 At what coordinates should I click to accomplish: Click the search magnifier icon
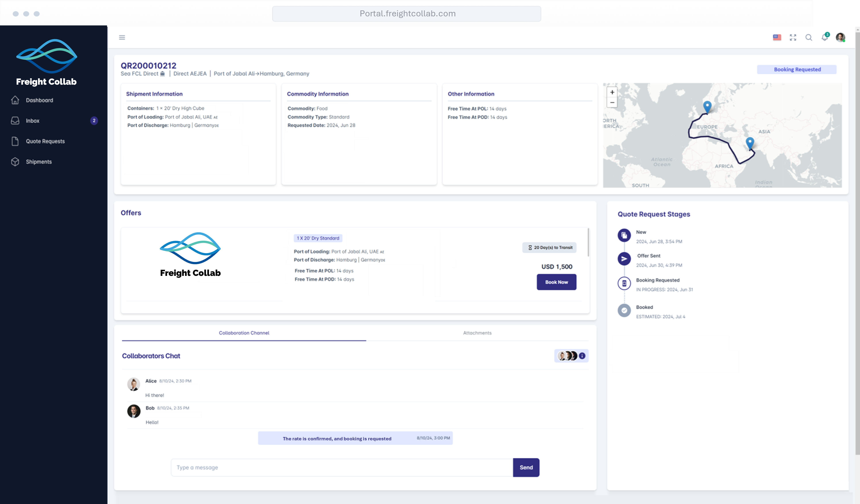click(808, 38)
